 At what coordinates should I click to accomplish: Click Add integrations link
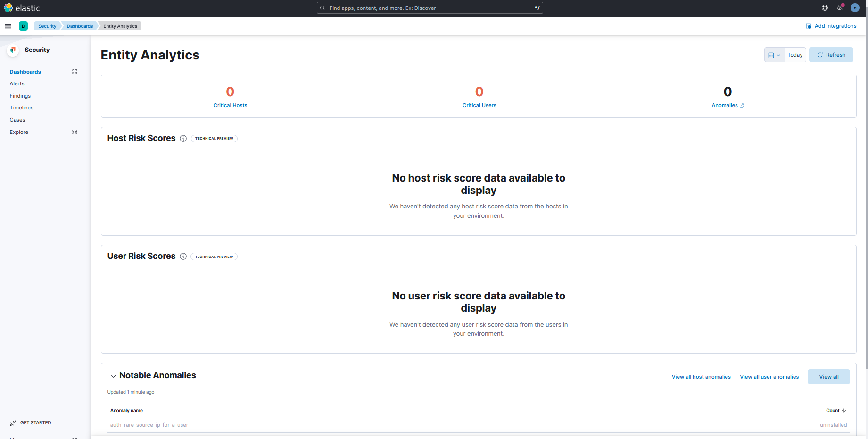(835, 26)
